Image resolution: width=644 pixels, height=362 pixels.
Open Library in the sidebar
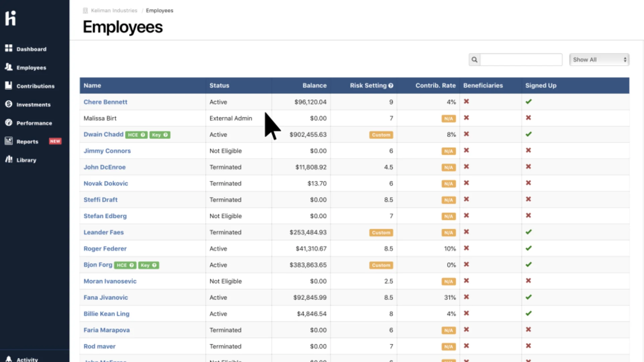[x=21, y=160]
